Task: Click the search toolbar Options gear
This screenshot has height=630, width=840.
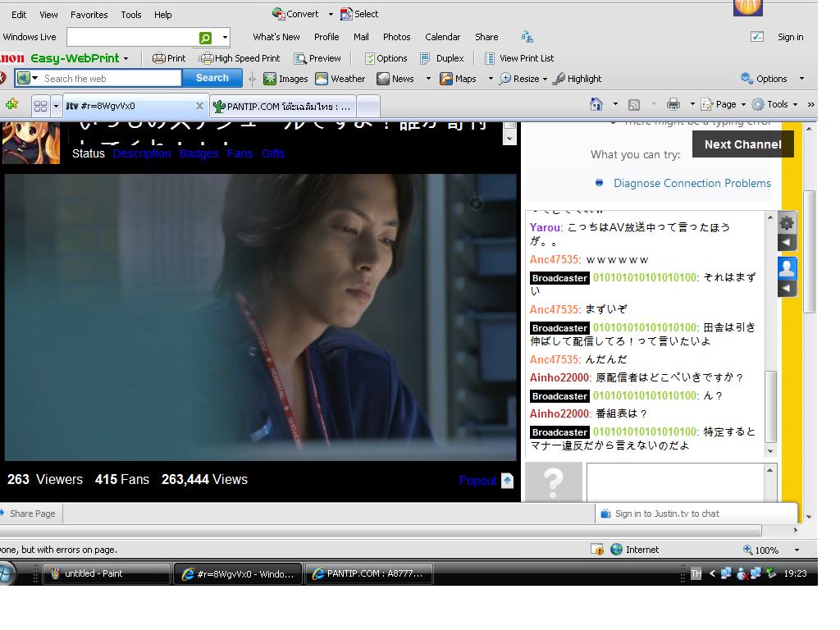Action: 746,78
